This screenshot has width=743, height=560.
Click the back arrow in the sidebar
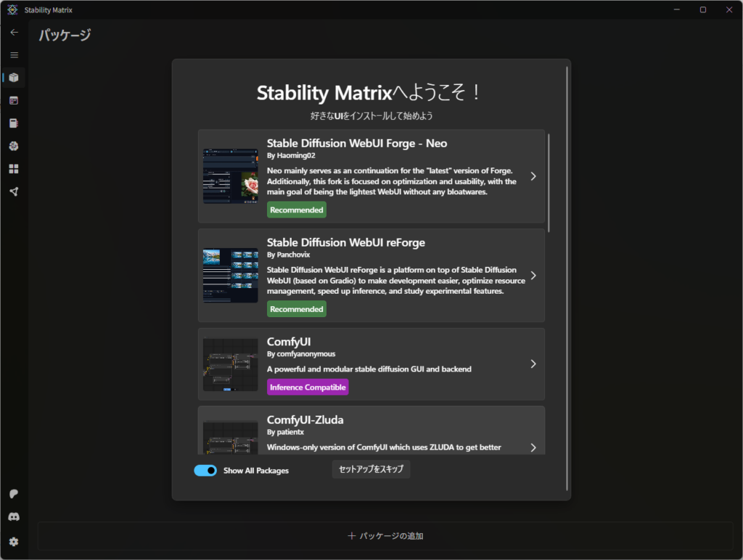tap(14, 33)
